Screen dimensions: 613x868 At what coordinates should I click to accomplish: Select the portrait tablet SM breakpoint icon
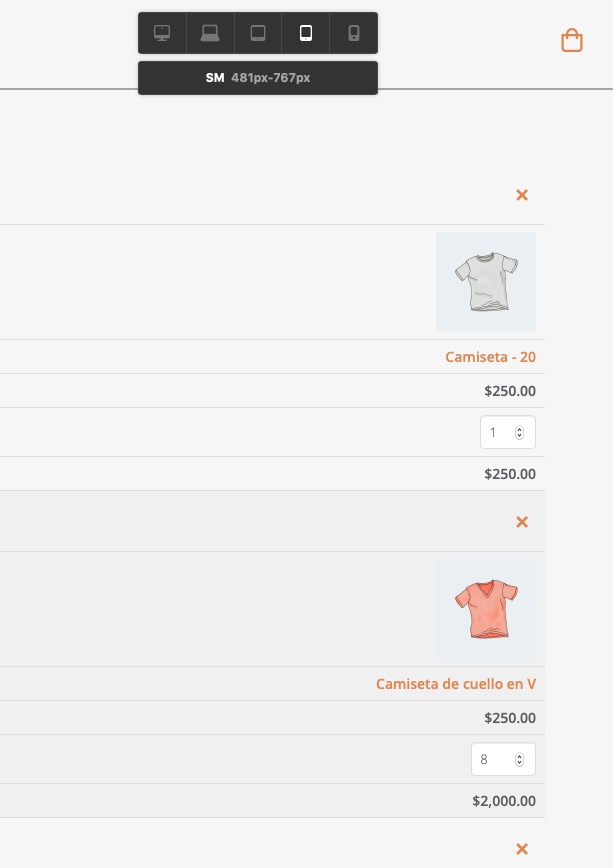306,33
